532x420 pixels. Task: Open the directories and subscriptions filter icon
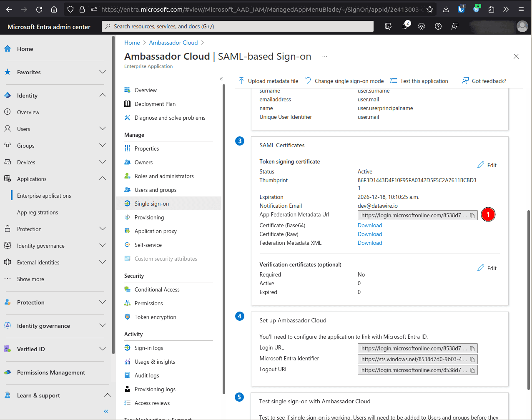[x=388, y=26]
